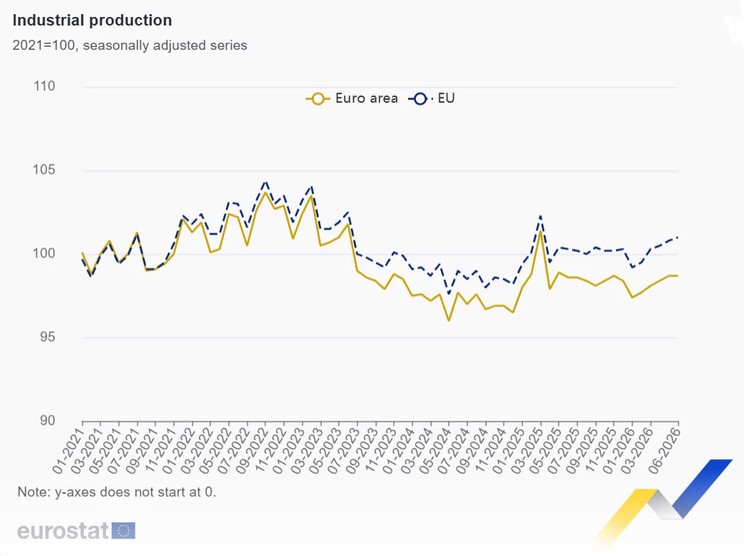Click the 01-2021 x-axis label
Image resolution: width=744 pixels, height=556 pixels.
click(67, 451)
